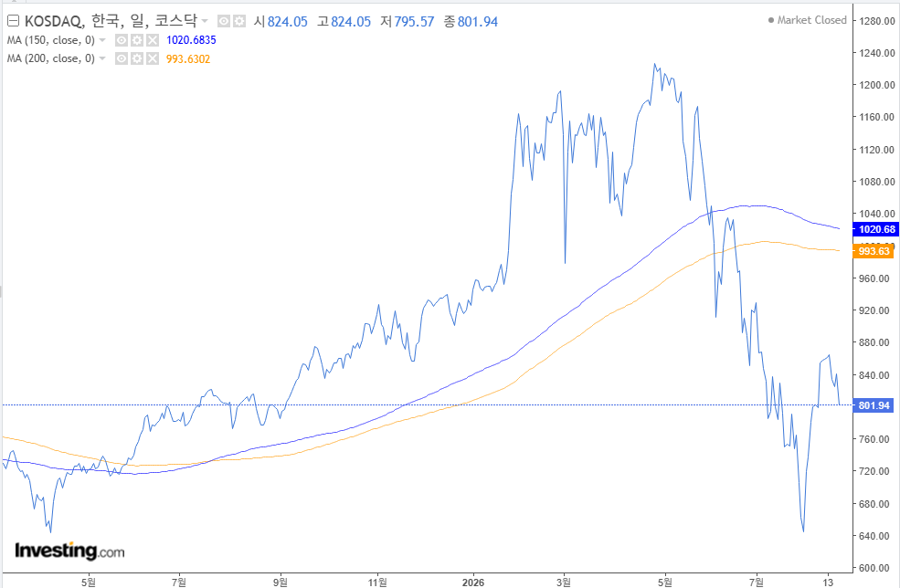Screen dimensions: 900x588
Task: Select the MA (150, close, 0) label
Action: tap(50, 40)
